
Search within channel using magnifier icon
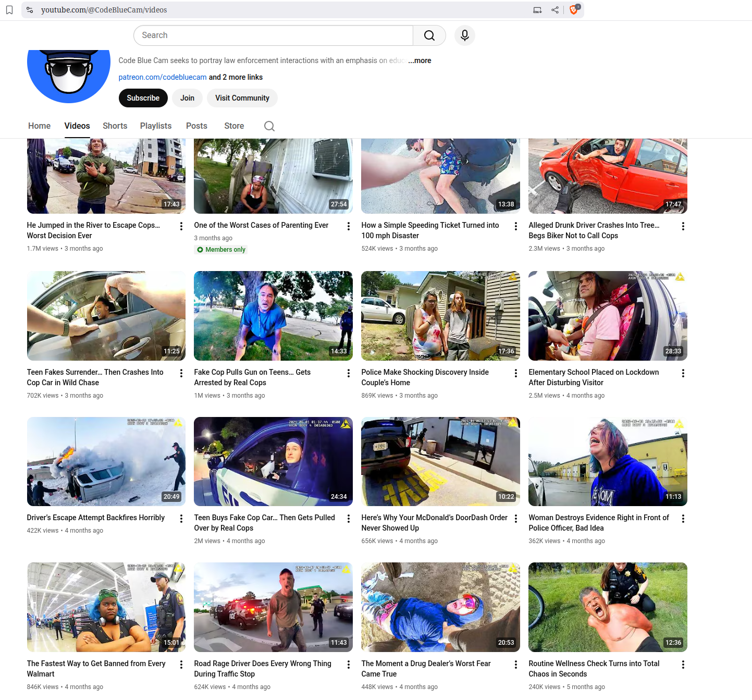click(269, 126)
